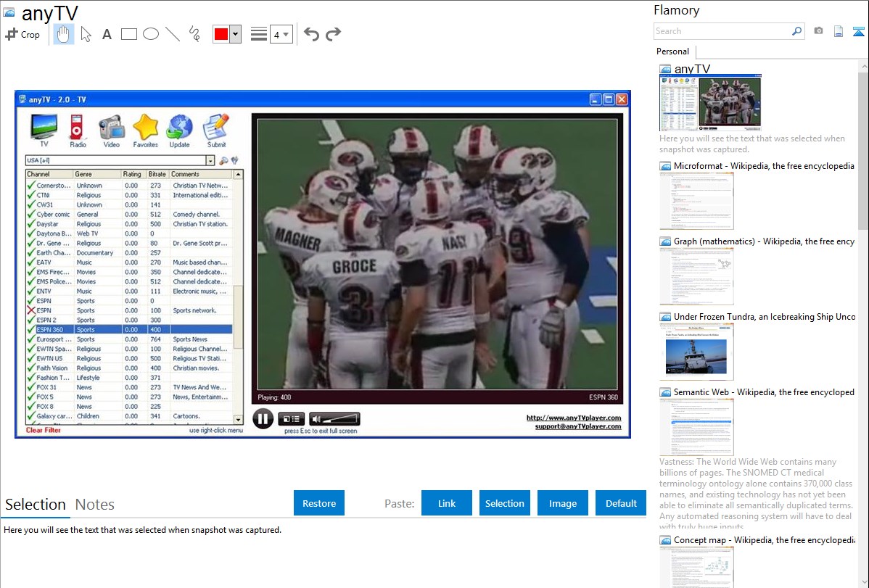Image resolution: width=869 pixels, height=588 pixels.
Task: Click the Update globe icon
Action: click(x=180, y=131)
